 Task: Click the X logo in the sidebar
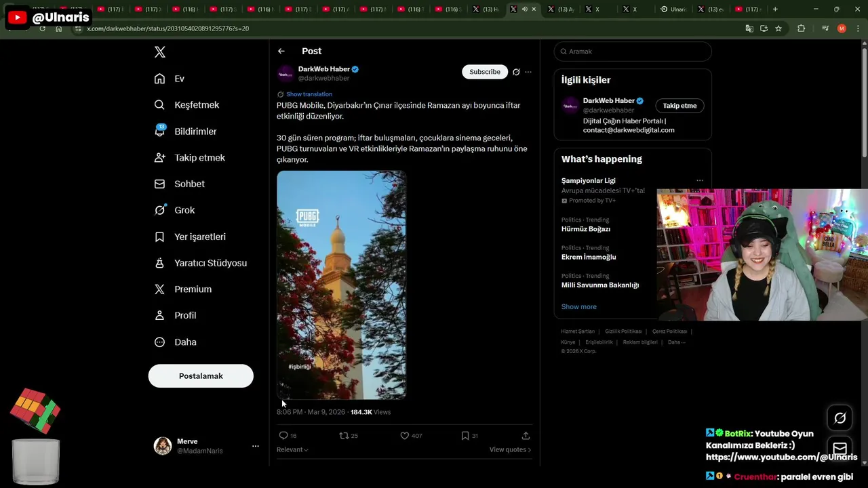pos(159,52)
